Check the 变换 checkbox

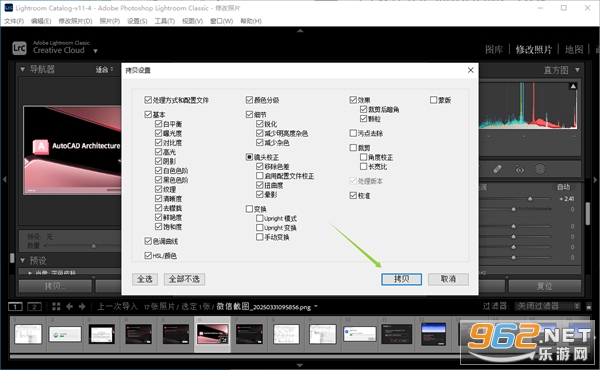249,209
